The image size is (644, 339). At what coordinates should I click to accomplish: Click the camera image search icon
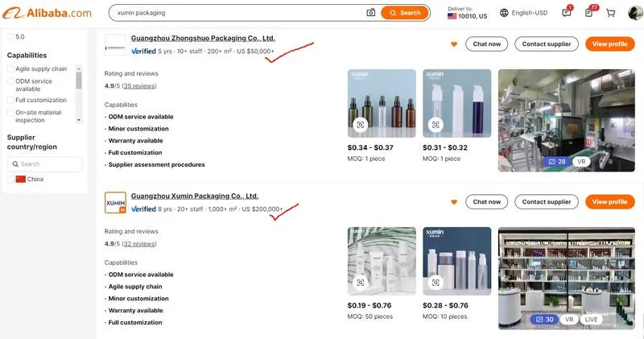[370, 13]
